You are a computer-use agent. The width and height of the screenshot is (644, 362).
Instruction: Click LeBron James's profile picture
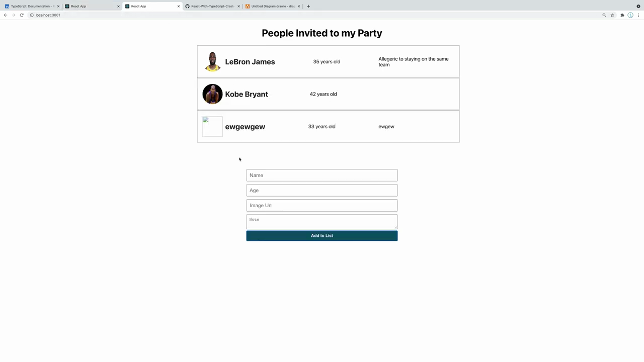(x=212, y=62)
